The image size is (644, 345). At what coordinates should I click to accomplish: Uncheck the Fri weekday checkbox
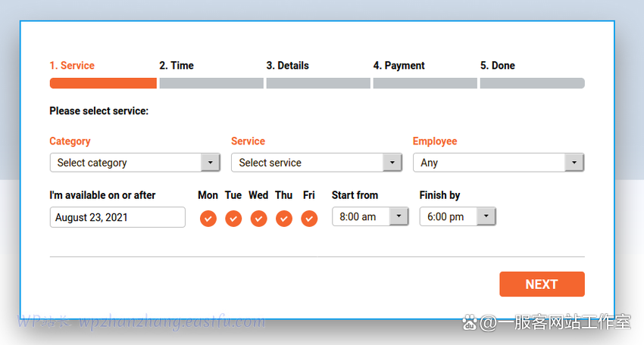(309, 219)
